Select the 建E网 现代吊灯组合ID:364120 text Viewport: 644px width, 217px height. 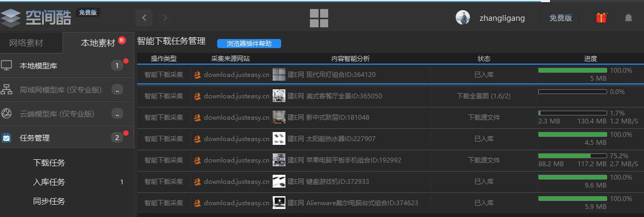click(331, 75)
